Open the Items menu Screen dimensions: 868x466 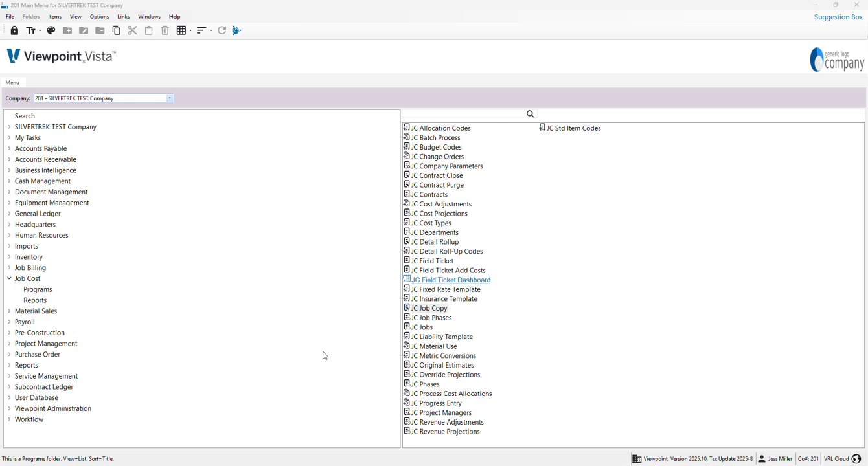pos(55,17)
